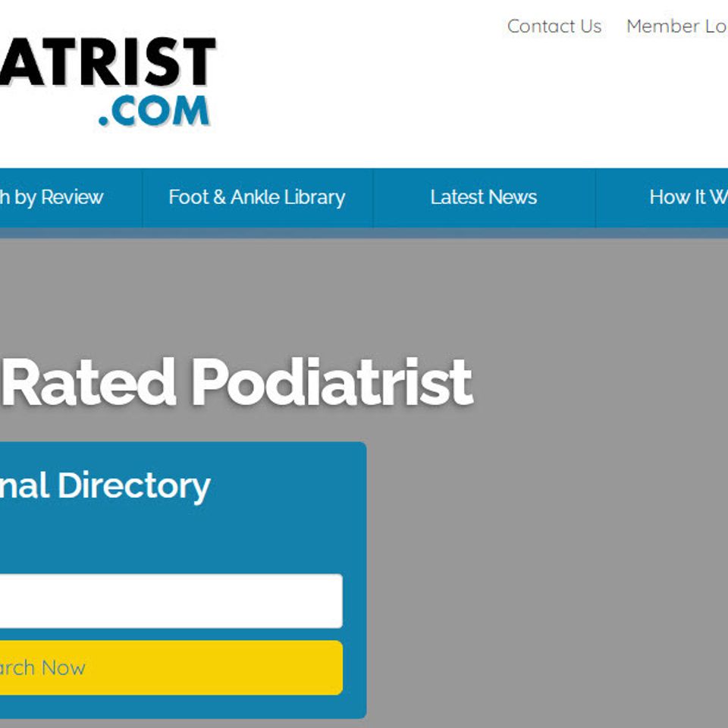Click the Rated Podiatrist hero heading
Viewport: 728px width, 728px height.
point(237,382)
